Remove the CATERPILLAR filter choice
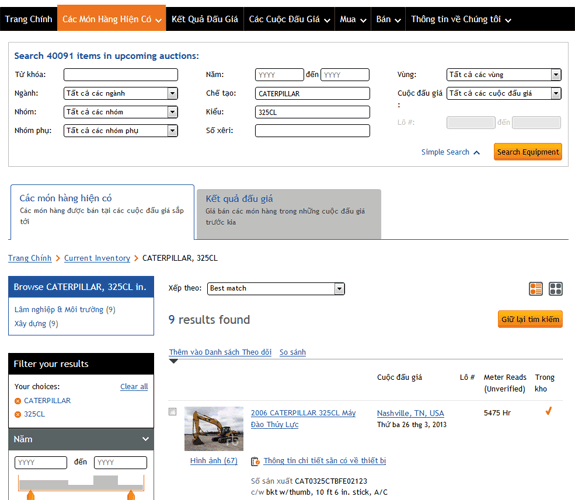 tap(18, 401)
